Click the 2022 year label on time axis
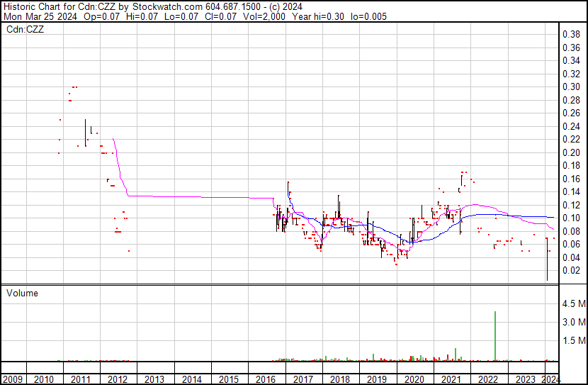 (487, 379)
